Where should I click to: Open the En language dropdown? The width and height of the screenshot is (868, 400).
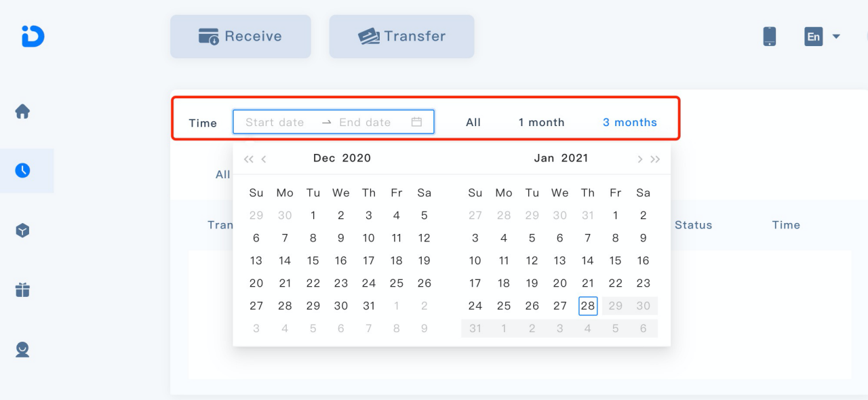822,36
